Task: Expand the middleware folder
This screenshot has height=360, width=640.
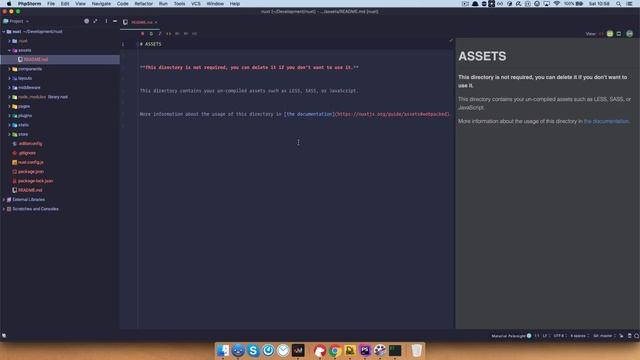Action: coord(9,88)
